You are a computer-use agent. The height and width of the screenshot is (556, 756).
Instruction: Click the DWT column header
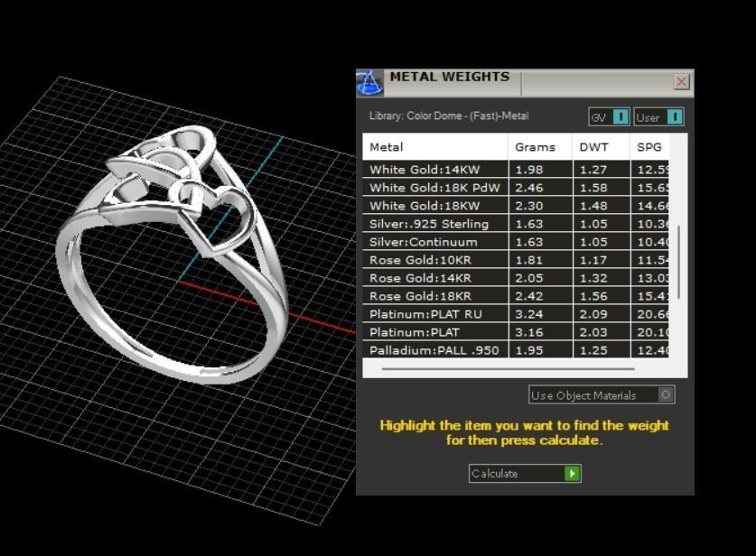[x=602, y=147]
